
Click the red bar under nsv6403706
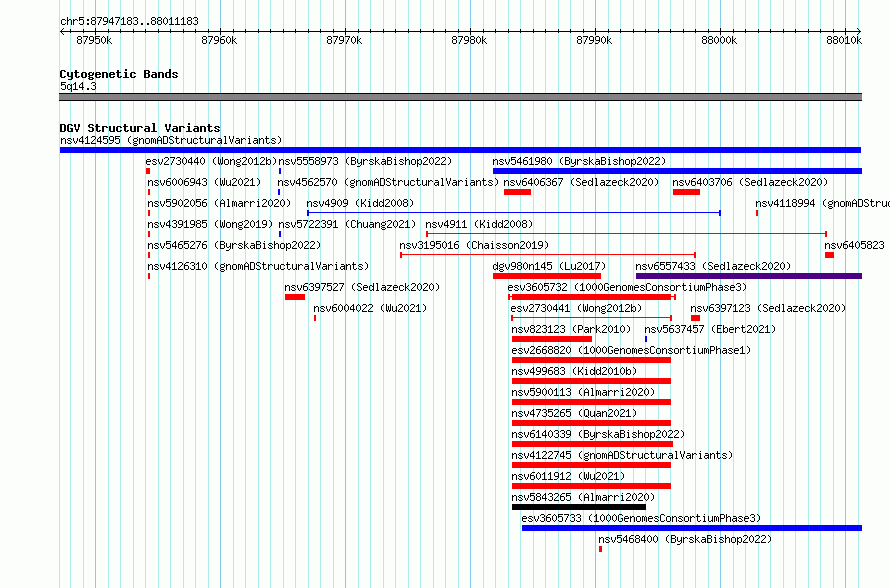686,192
